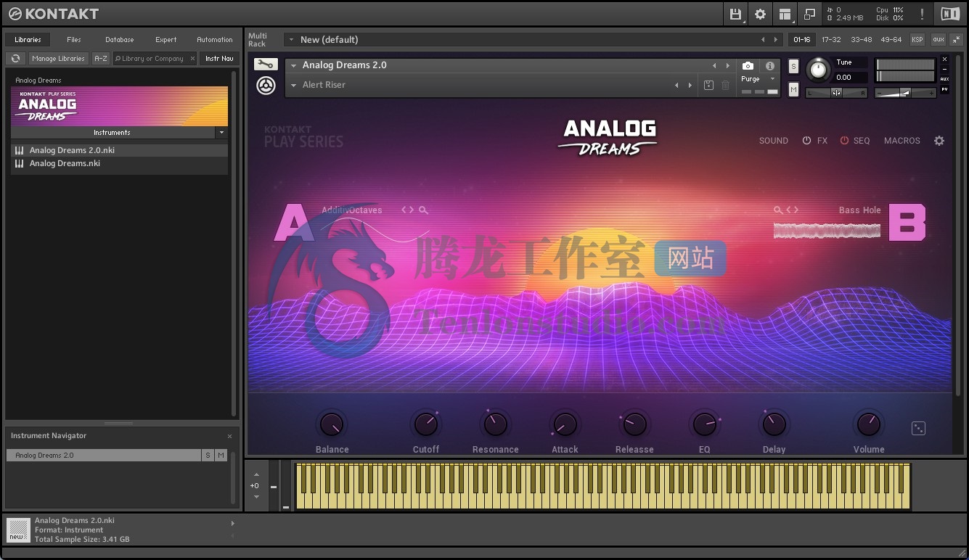The image size is (969, 560).
Task: Select Analog Dreams.nki in library
Action: pyautogui.click(x=120, y=164)
